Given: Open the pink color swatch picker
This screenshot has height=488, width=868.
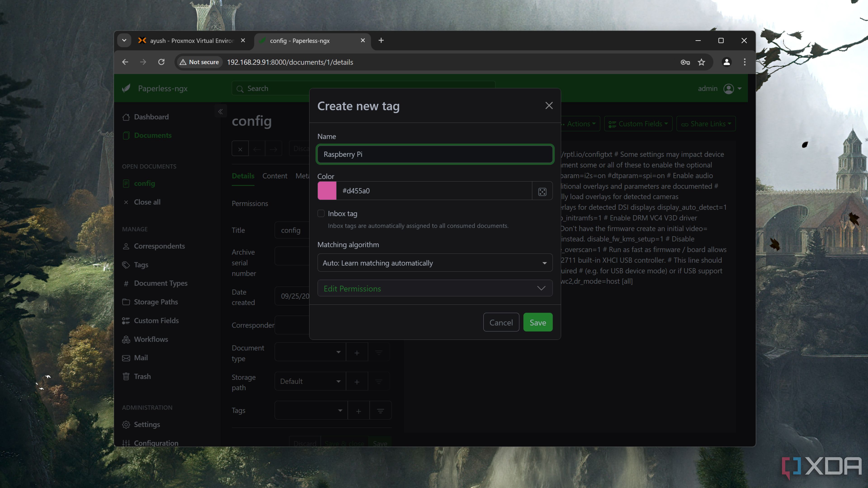Looking at the screenshot, I should [327, 191].
